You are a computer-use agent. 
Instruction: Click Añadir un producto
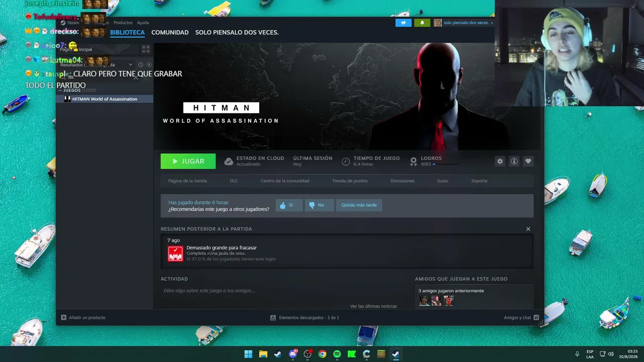pos(83,318)
